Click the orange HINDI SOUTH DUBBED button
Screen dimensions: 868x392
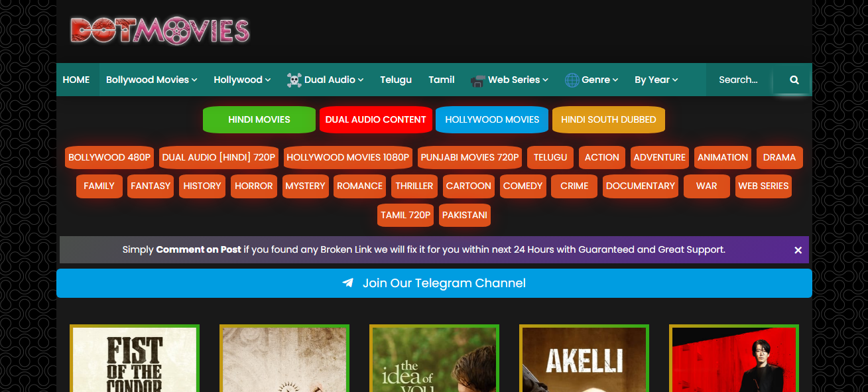(609, 120)
